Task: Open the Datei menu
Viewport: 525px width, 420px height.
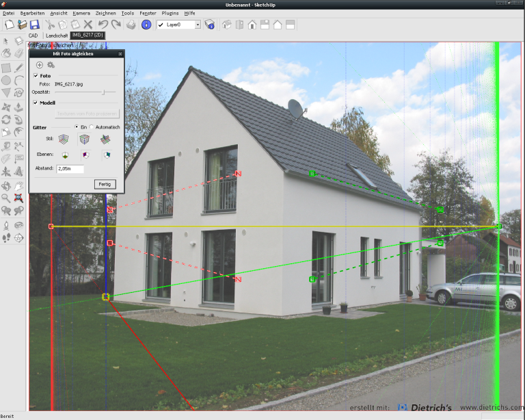Action: point(9,14)
